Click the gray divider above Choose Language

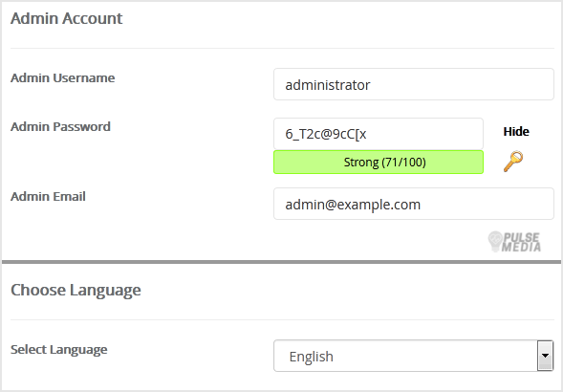click(281, 262)
